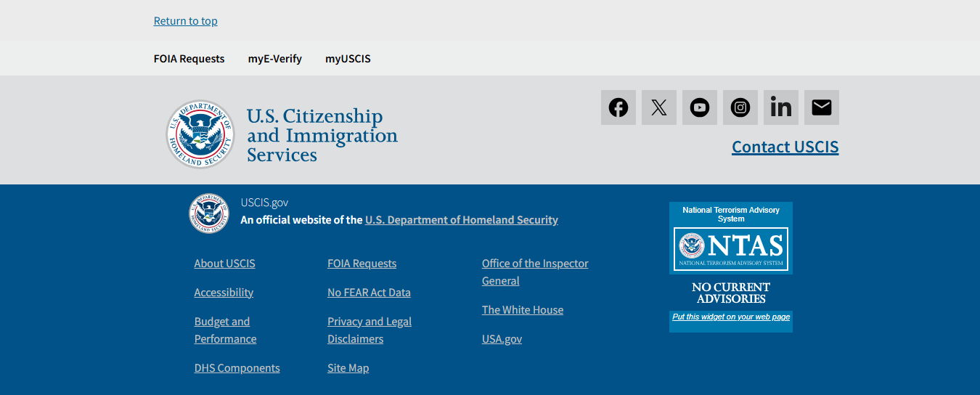Click the NTAS advisory system logo

[730, 248]
